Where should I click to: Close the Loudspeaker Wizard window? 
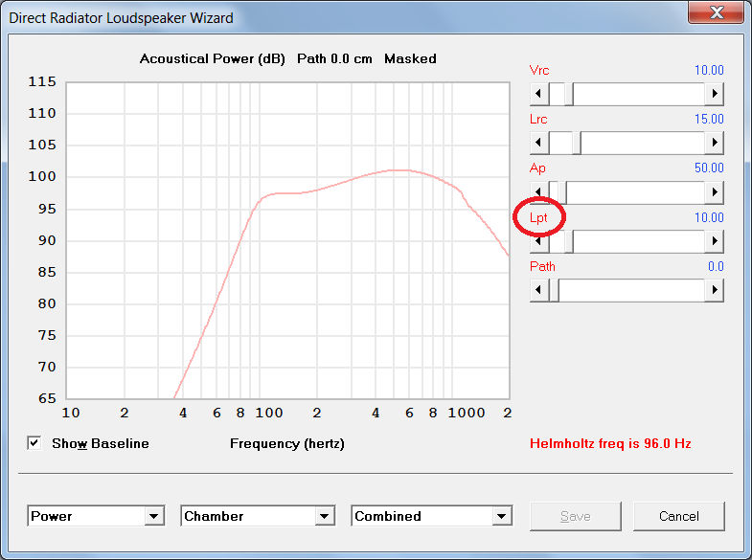[x=716, y=12]
